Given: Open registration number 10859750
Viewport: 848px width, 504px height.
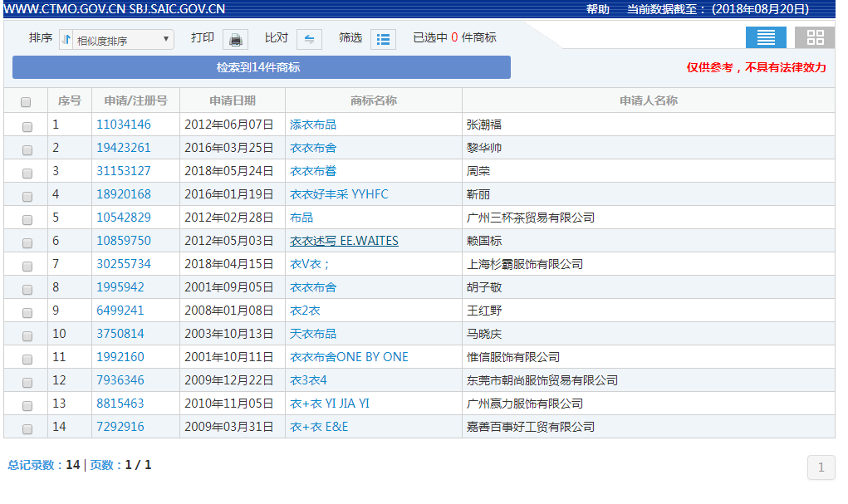Looking at the screenshot, I should coord(123,241).
